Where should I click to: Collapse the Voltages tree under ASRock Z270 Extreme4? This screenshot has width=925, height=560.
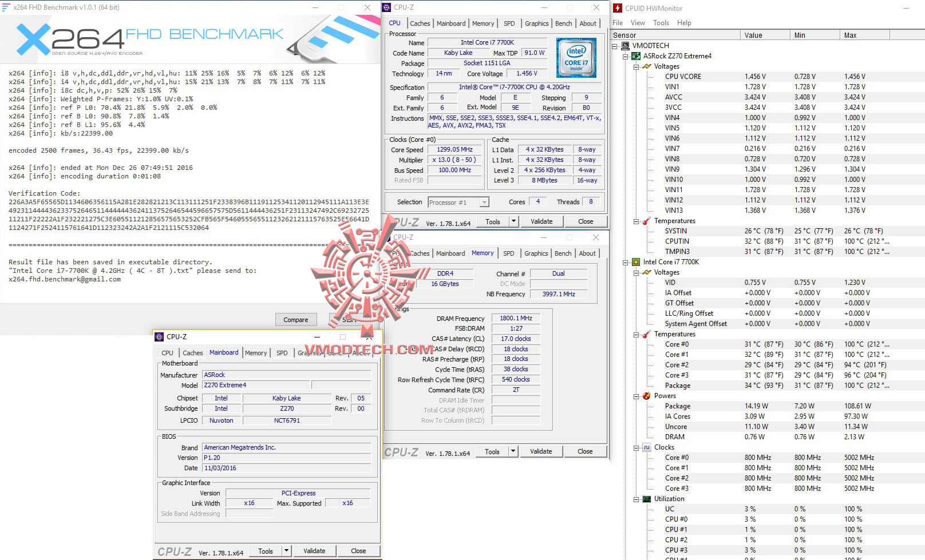[635, 66]
